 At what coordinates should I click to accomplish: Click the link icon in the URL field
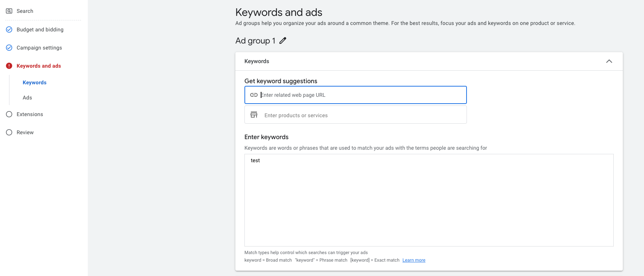254,95
